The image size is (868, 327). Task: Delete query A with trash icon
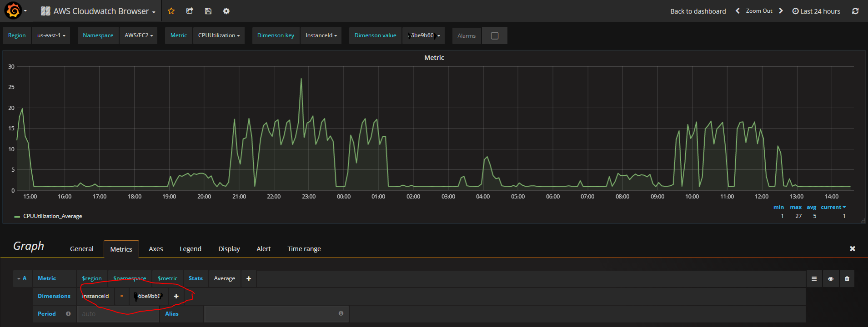click(x=847, y=279)
